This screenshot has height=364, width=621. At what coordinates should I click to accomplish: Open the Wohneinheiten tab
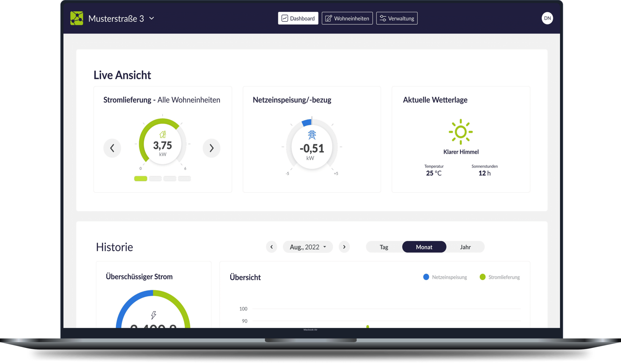[x=347, y=18]
